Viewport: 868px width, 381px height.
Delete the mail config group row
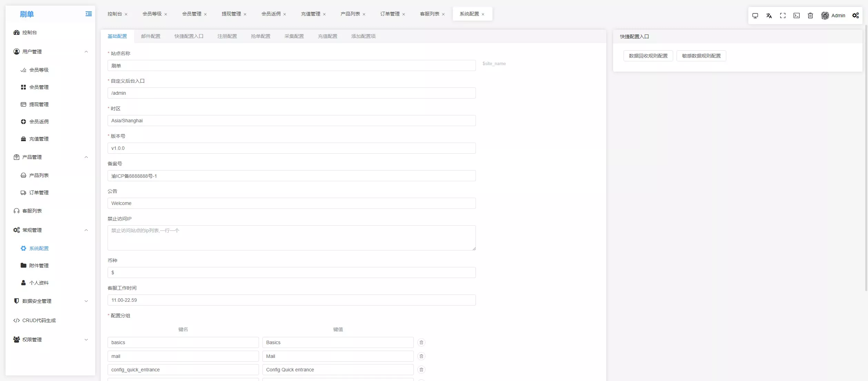(x=421, y=356)
